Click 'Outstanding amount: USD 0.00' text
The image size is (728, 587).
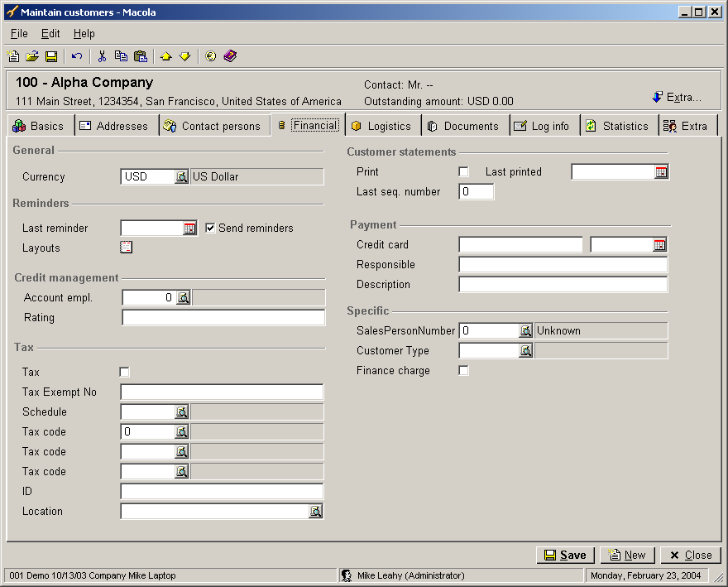(438, 101)
